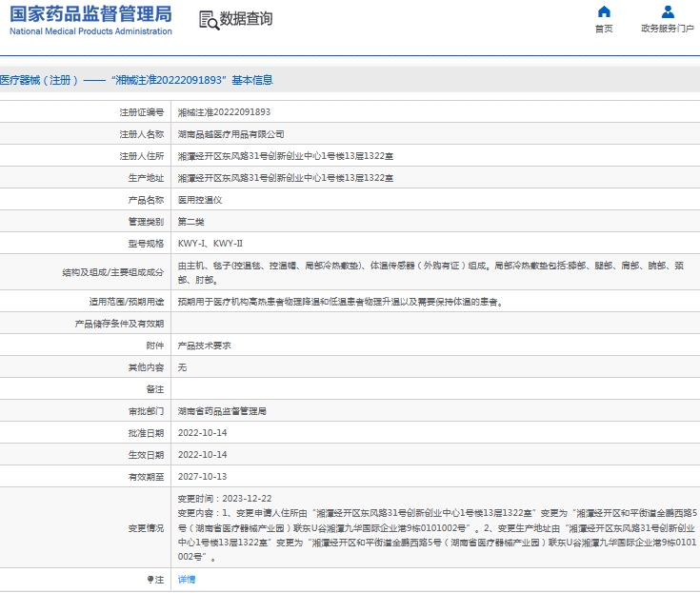The image size is (700, 593).
Task: Click the 变更情况 label
Action: (x=146, y=528)
